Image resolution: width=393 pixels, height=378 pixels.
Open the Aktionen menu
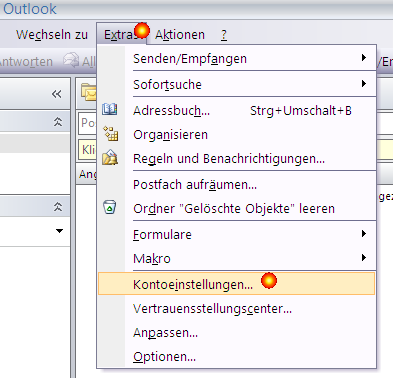pyautogui.click(x=180, y=35)
